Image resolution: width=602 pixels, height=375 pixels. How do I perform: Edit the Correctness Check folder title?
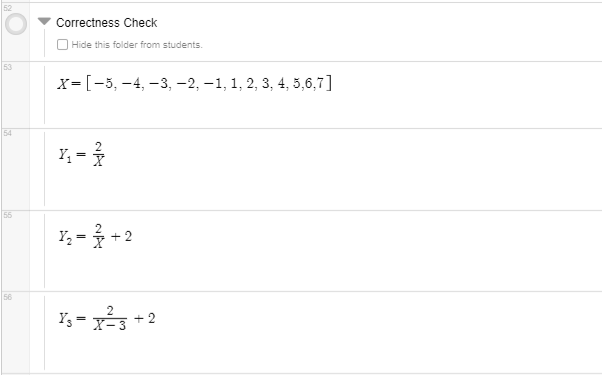click(106, 23)
